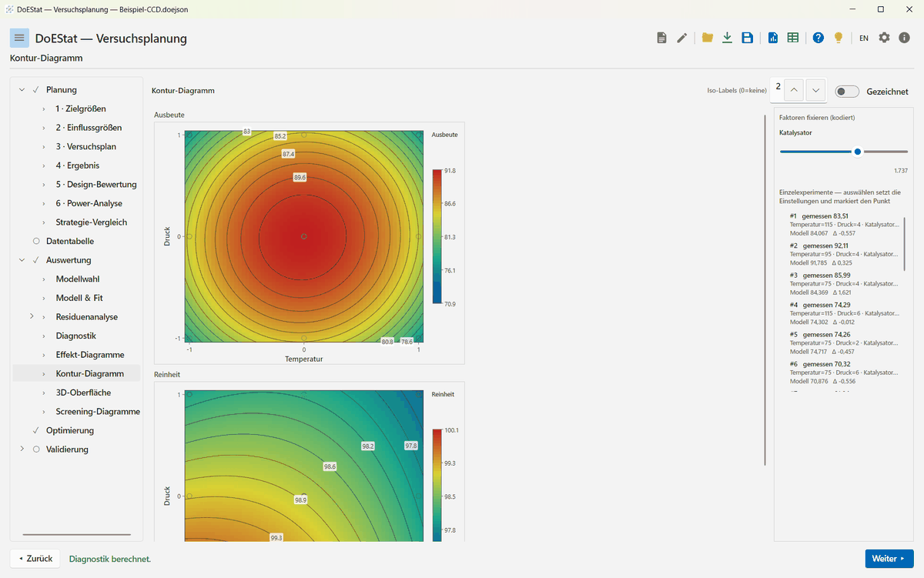Screen dimensions: 924x578
Task: Select experiment #3 gemessen 85,99
Action: [844, 283]
